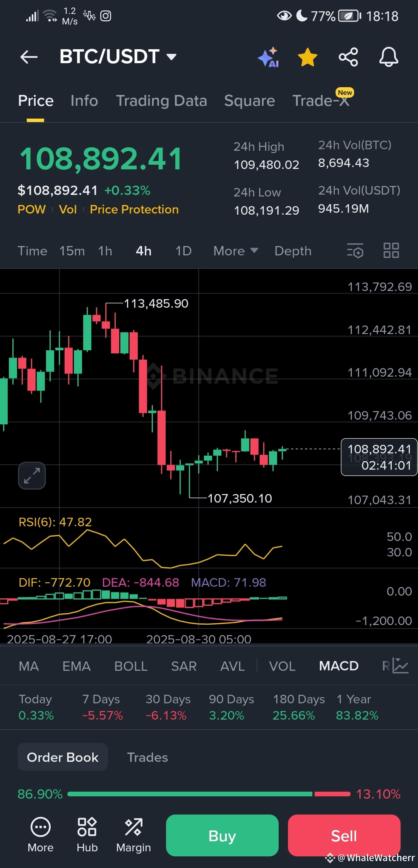Toggle the MACD sub-indicator
418x868 pixels.
(339, 666)
